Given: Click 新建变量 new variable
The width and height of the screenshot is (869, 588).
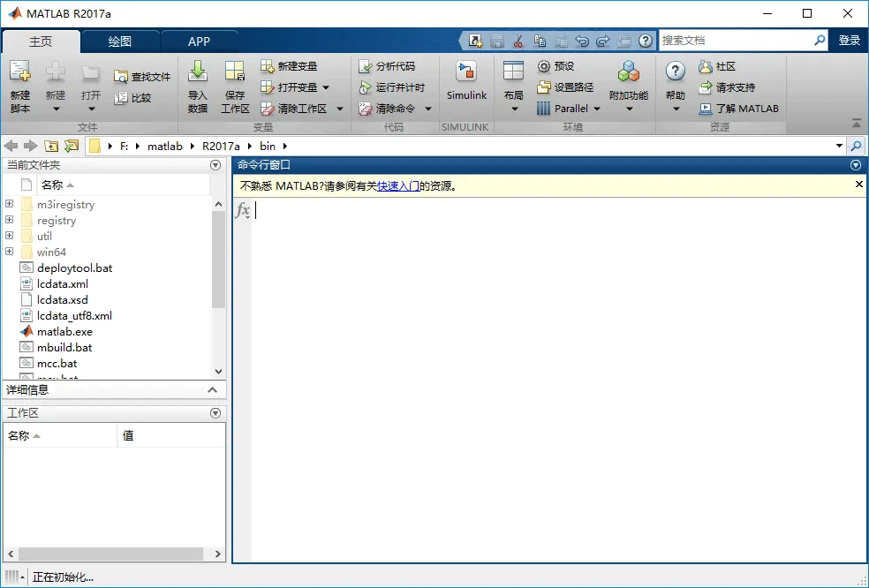Looking at the screenshot, I should pyautogui.click(x=289, y=66).
